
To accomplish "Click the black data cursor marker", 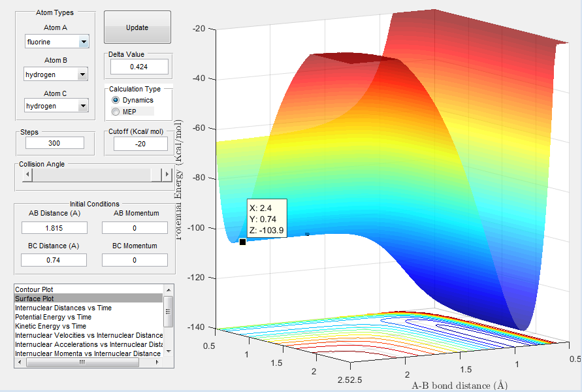I will 242,242.
